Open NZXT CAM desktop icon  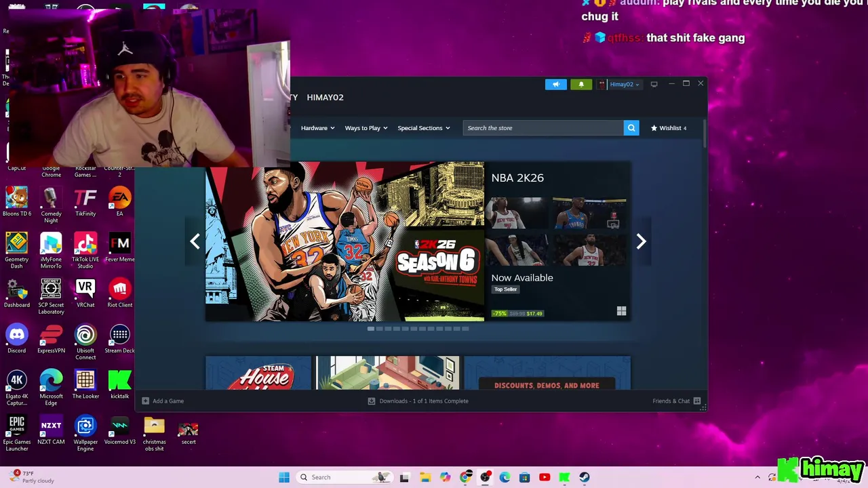click(x=51, y=430)
